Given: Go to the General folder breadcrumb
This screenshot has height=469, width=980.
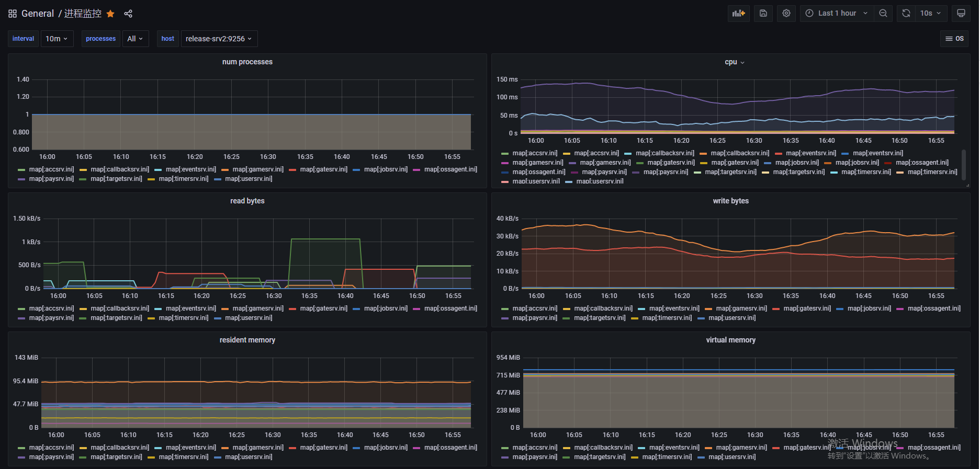Looking at the screenshot, I should (38, 14).
